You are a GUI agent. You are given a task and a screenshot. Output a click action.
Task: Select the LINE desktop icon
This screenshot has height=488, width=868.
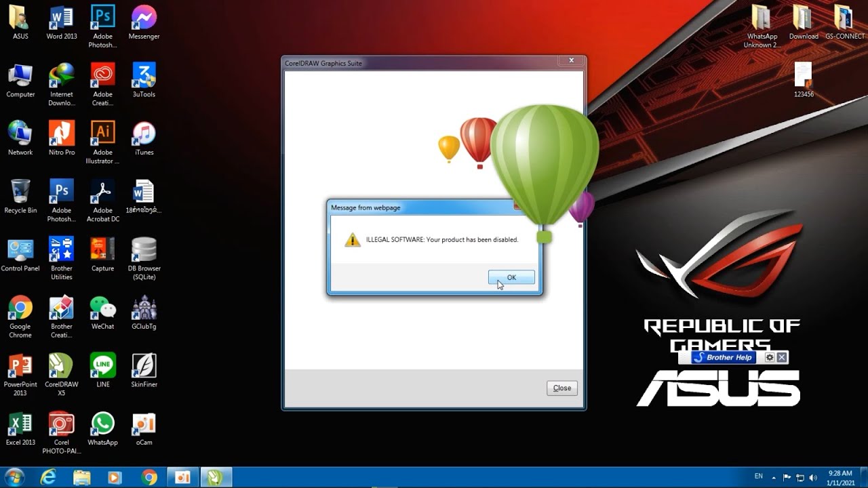[x=103, y=371]
